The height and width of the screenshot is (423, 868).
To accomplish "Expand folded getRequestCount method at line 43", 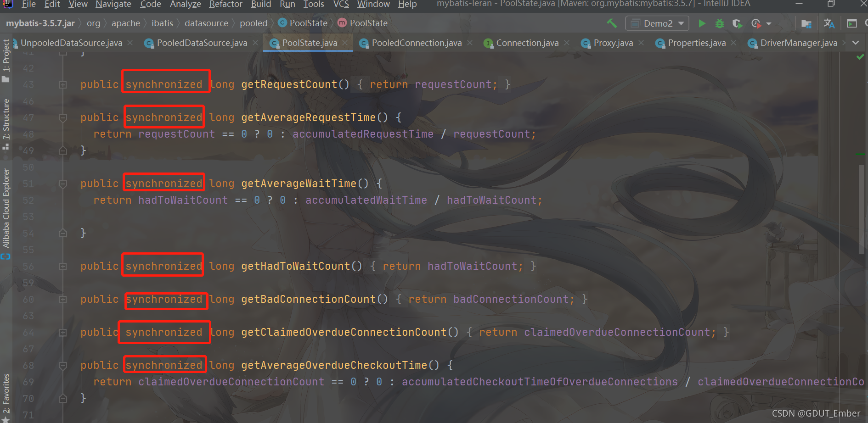I will click(63, 85).
